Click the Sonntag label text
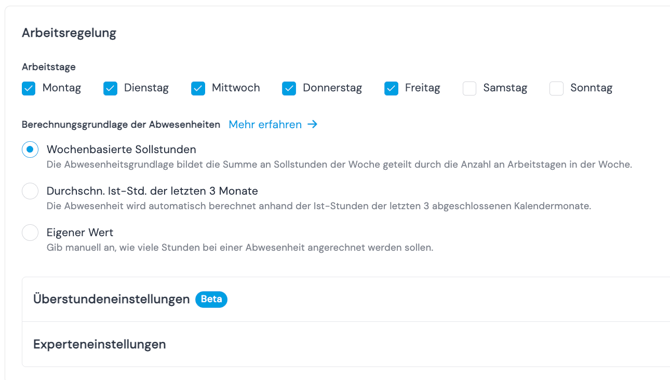Screen dimensions: 670x380 591,88
